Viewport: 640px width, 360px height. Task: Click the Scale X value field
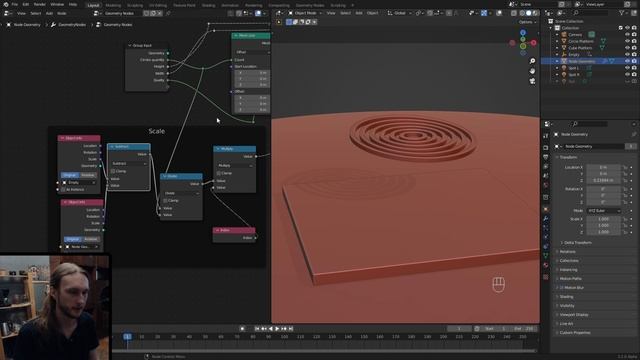(604, 219)
